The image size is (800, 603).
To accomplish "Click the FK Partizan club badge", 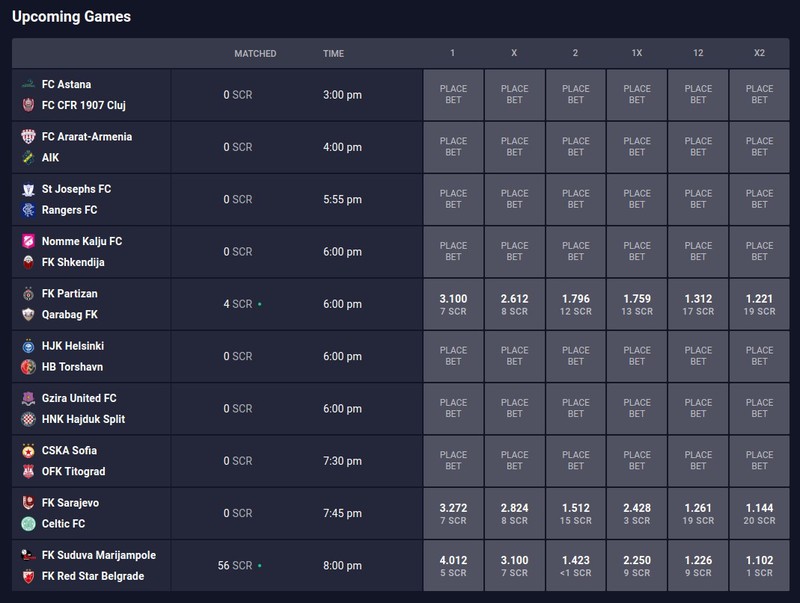I will click(x=29, y=294).
